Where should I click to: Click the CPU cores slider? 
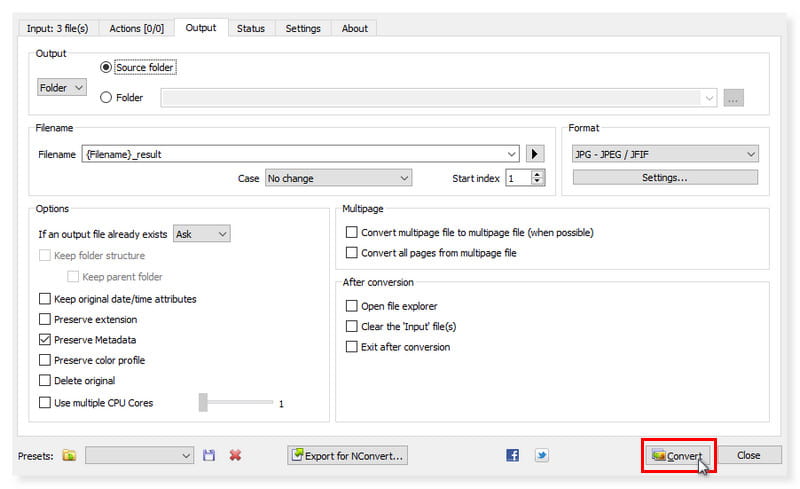pyautogui.click(x=236, y=402)
